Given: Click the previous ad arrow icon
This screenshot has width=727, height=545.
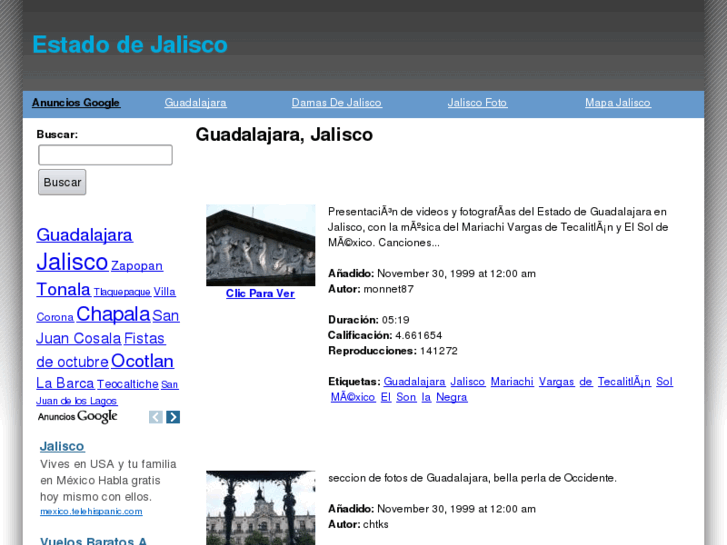Looking at the screenshot, I should (156, 417).
